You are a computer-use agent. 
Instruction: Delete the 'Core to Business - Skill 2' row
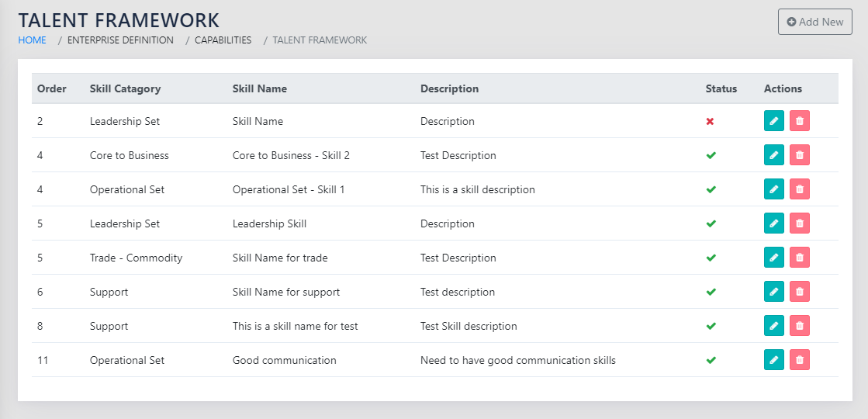pyautogui.click(x=799, y=155)
